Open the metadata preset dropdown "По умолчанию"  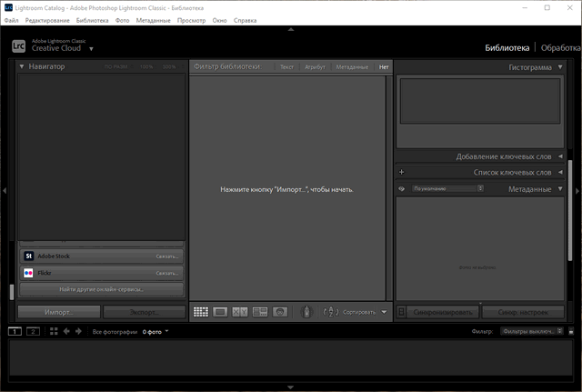pos(447,189)
